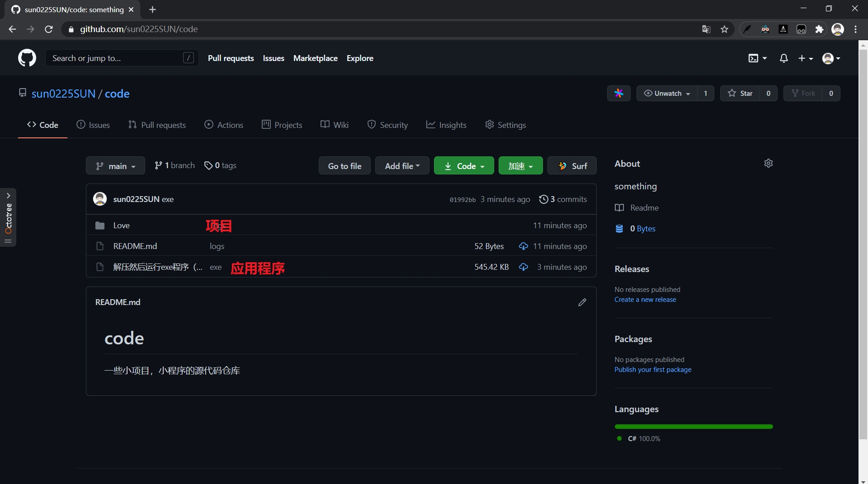The height and width of the screenshot is (484, 868).
Task: Open the Insights tab
Action: pyautogui.click(x=446, y=125)
